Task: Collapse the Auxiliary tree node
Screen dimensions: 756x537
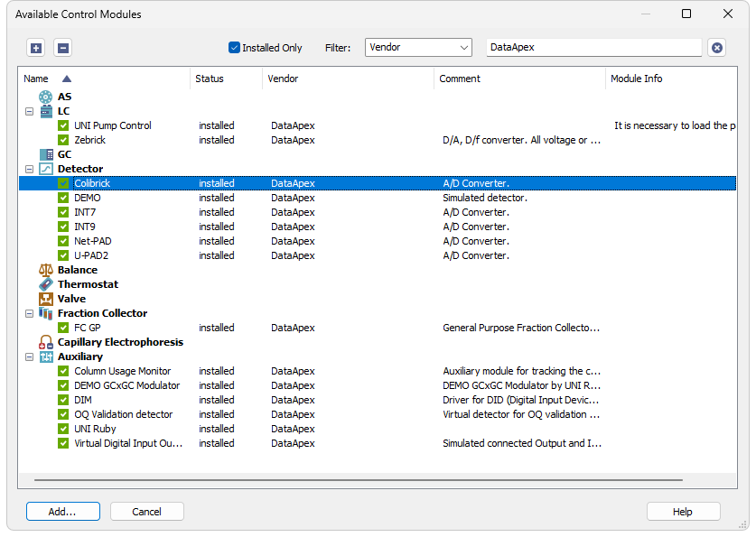Action: pyautogui.click(x=30, y=356)
